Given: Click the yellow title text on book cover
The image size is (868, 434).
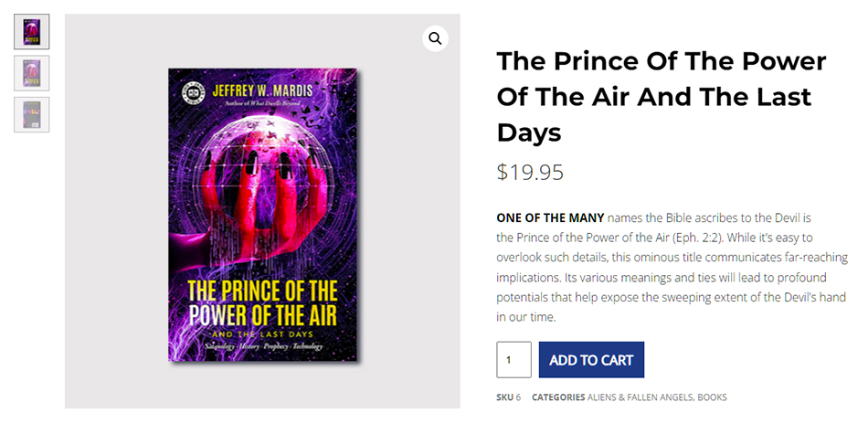Looking at the screenshot, I should (262, 303).
